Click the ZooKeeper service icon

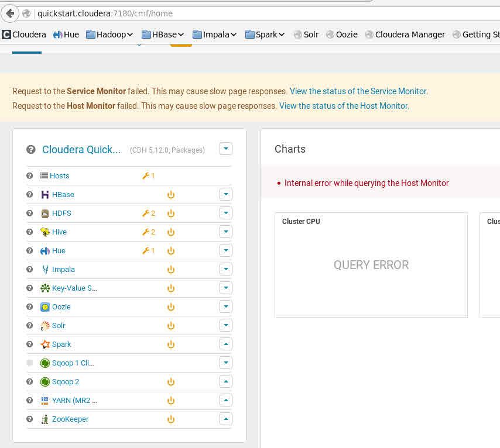click(x=45, y=419)
